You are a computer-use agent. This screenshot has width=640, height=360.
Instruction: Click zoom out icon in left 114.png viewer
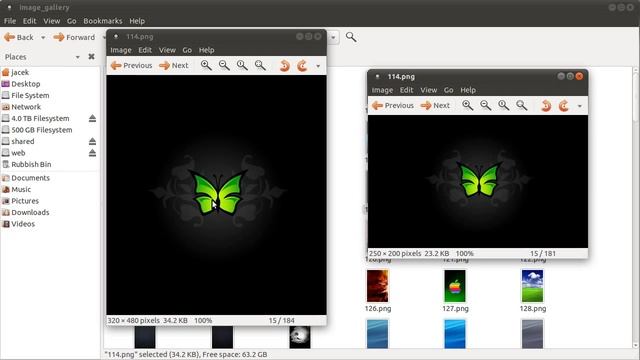click(224, 65)
